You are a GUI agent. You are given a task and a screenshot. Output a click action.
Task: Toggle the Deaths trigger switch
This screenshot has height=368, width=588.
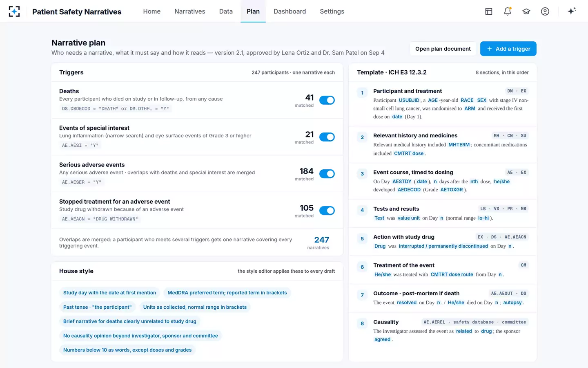tap(327, 100)
